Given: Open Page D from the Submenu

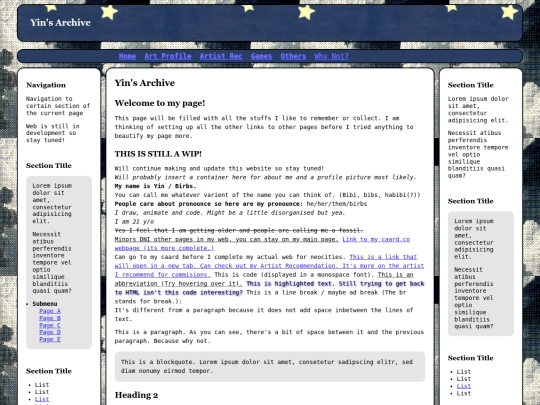Looking at the screenshot, I should (x=50, y=332).
